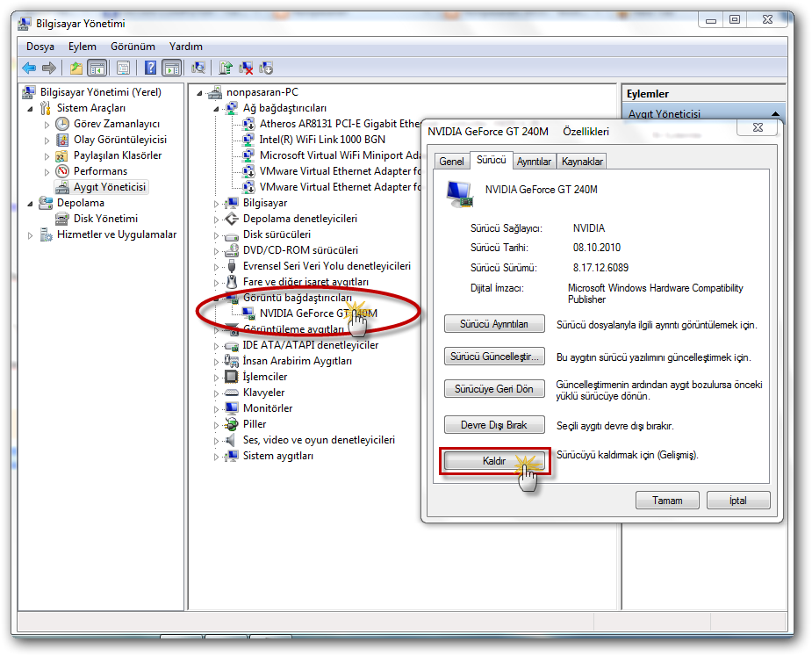The image size is (812, 656).
Task: Click the Olay Görüntüleyicisi icon
Action: pyautogui.click(x=62, y=140)
